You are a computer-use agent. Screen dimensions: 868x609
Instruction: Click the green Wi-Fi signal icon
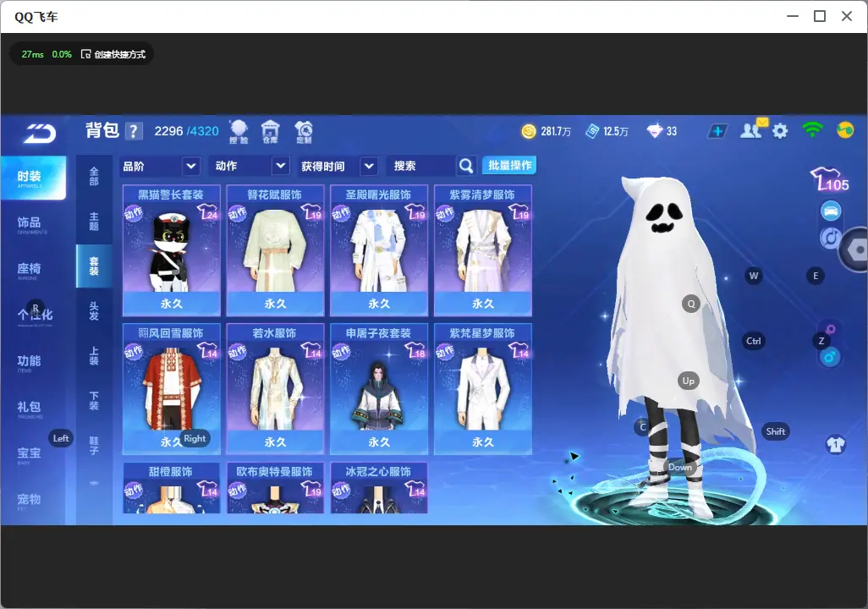point(812,130)
